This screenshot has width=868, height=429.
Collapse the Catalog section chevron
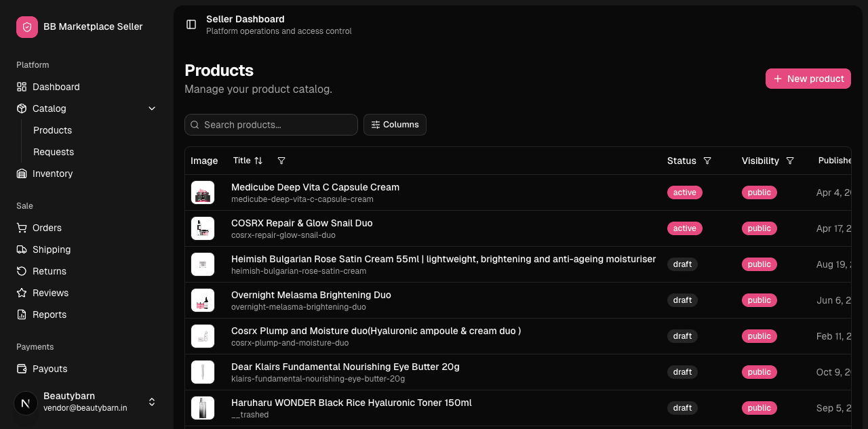pos(152,108)
